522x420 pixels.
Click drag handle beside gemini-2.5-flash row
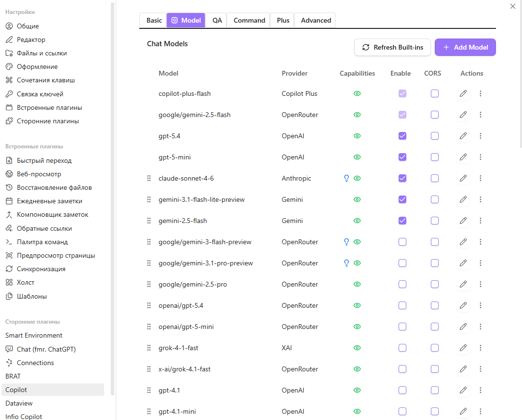(149, 221)
